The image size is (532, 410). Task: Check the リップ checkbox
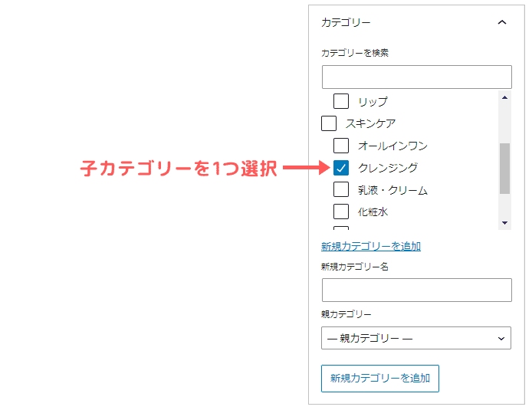[341, 101]
